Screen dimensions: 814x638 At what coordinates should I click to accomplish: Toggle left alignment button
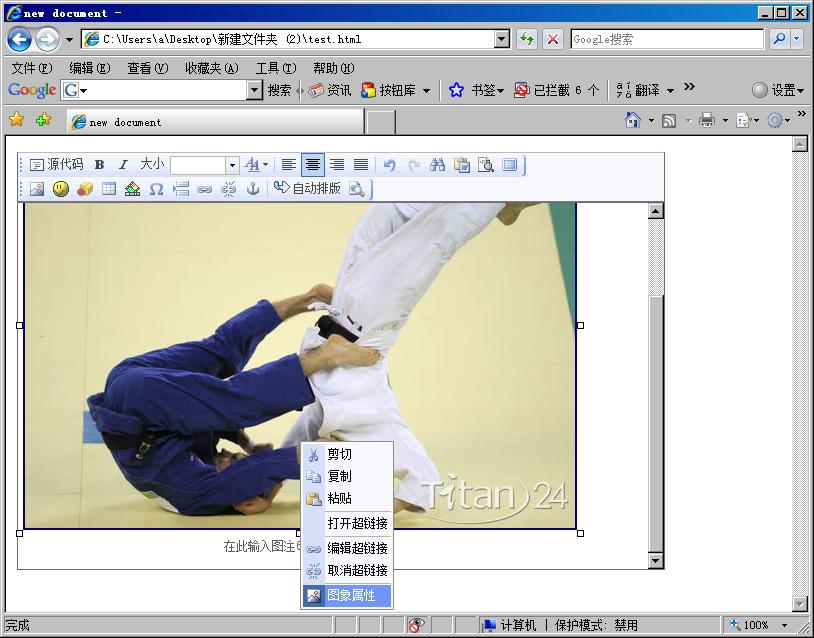click(288, 165)
